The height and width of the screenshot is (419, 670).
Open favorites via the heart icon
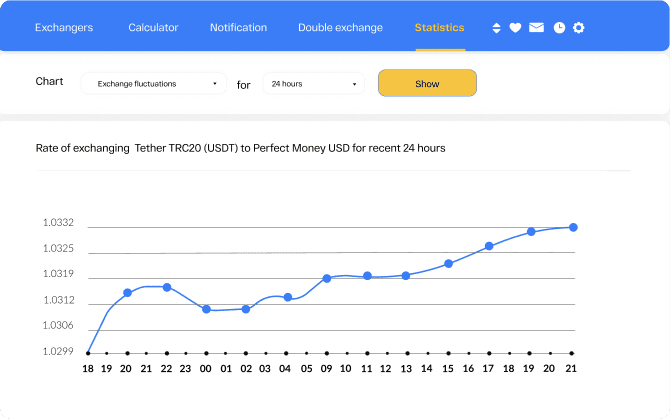tap(515, 28)
